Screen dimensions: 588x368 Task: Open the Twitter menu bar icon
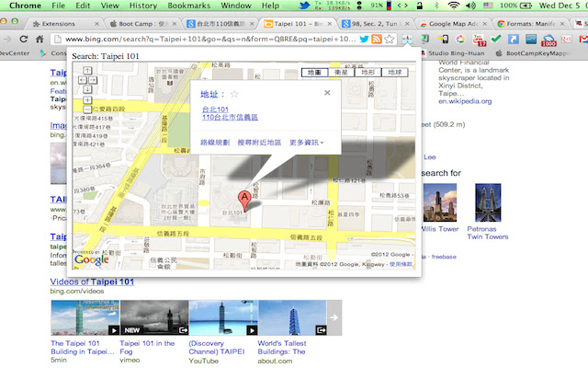pyautogui.click(x=304, y=6)
